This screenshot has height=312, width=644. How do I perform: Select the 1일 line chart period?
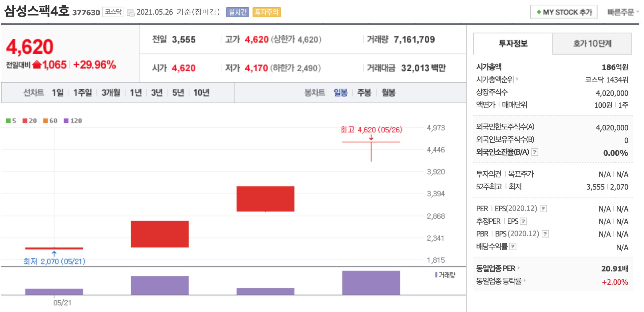coord(57,92)
